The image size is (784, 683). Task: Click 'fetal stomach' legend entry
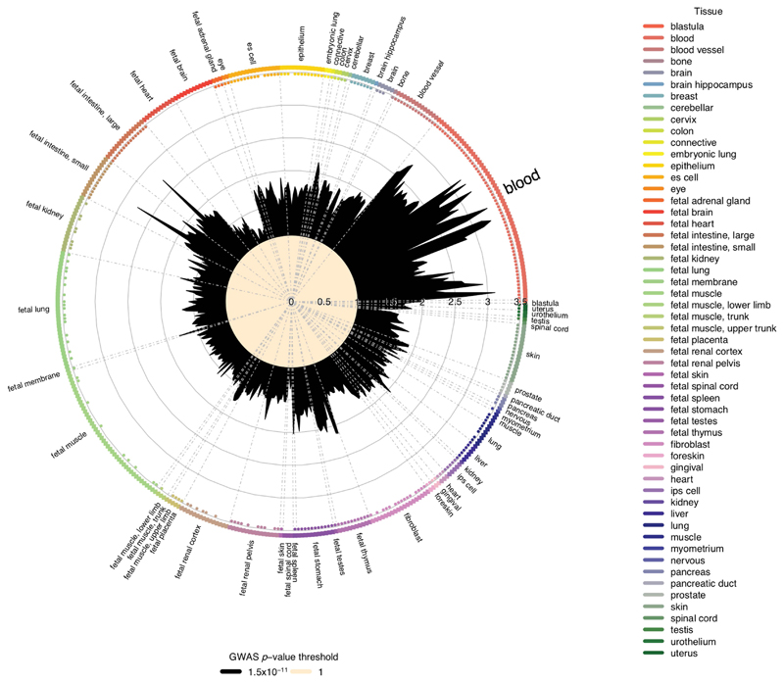699,410
